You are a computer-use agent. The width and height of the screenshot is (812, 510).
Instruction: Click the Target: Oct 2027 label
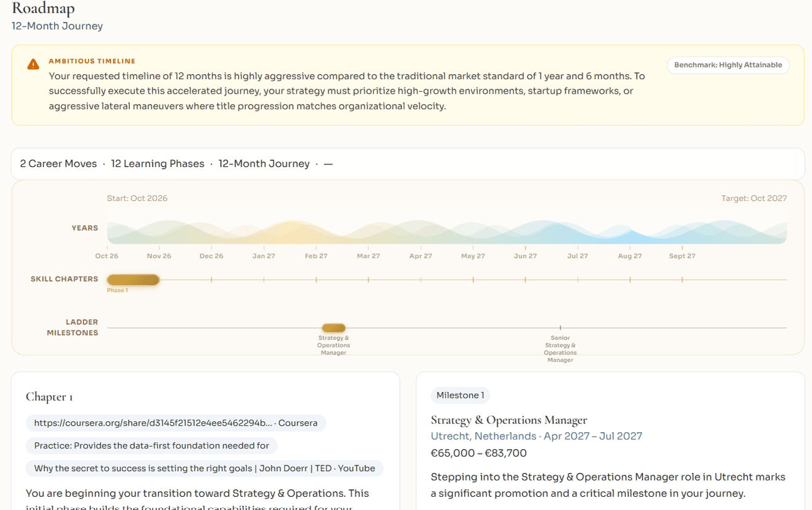(754, 198)
